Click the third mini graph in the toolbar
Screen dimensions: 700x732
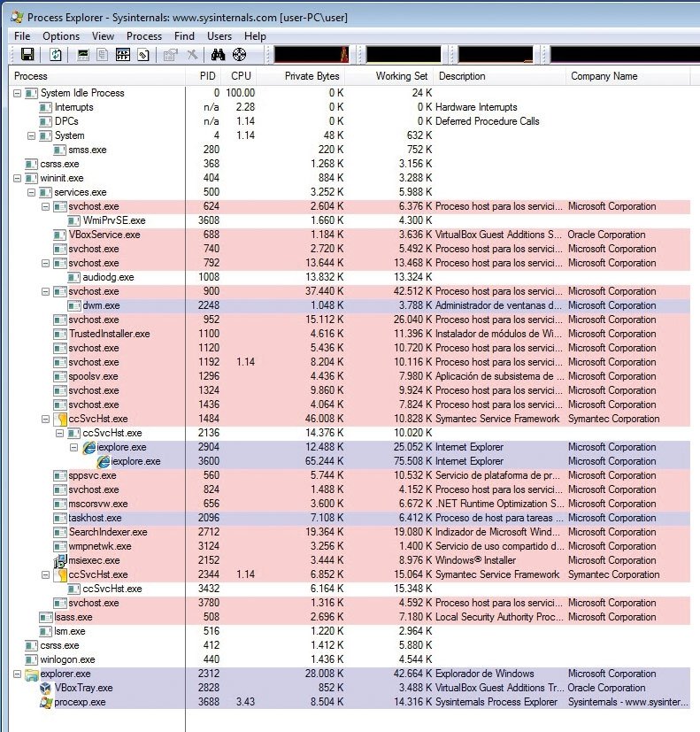click(496, 55)
